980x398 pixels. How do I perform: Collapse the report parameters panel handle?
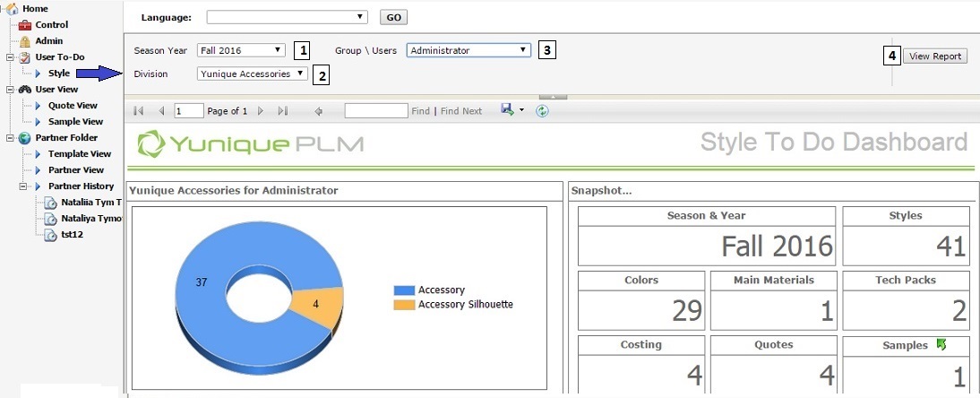pos(553,97)
